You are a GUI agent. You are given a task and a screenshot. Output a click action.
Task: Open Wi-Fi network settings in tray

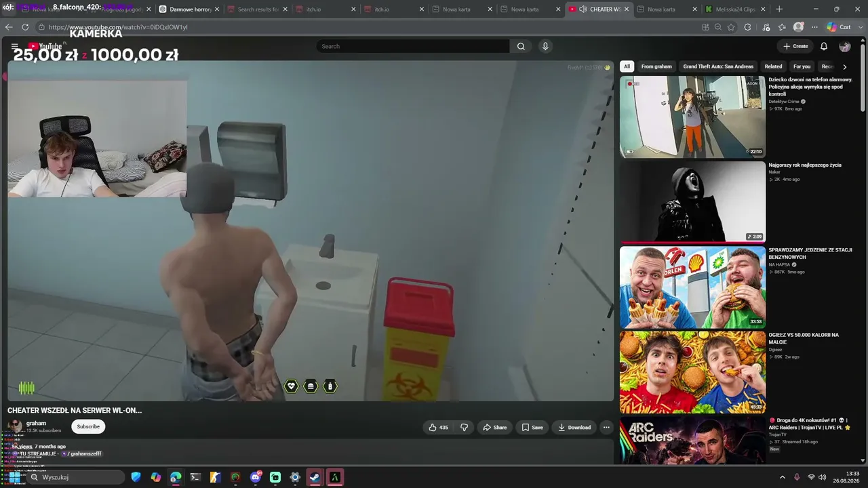pyautogui.click(x=811, y=477)
